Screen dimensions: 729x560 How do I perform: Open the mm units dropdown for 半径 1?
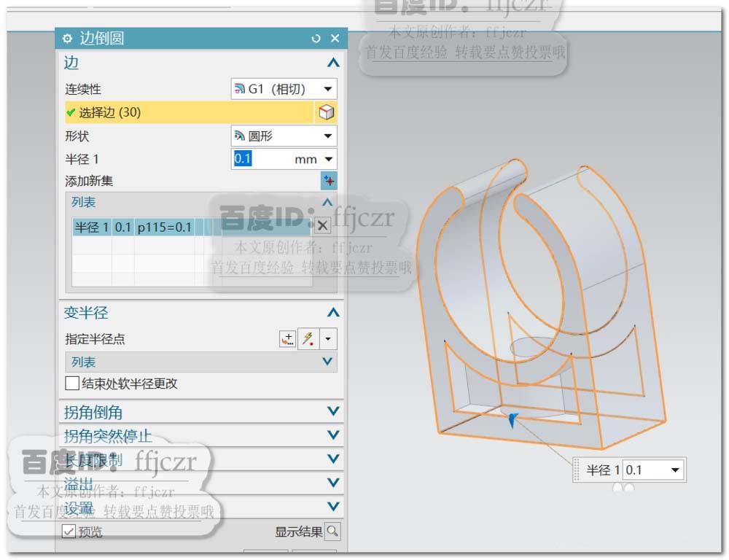(x=330, y=159)
